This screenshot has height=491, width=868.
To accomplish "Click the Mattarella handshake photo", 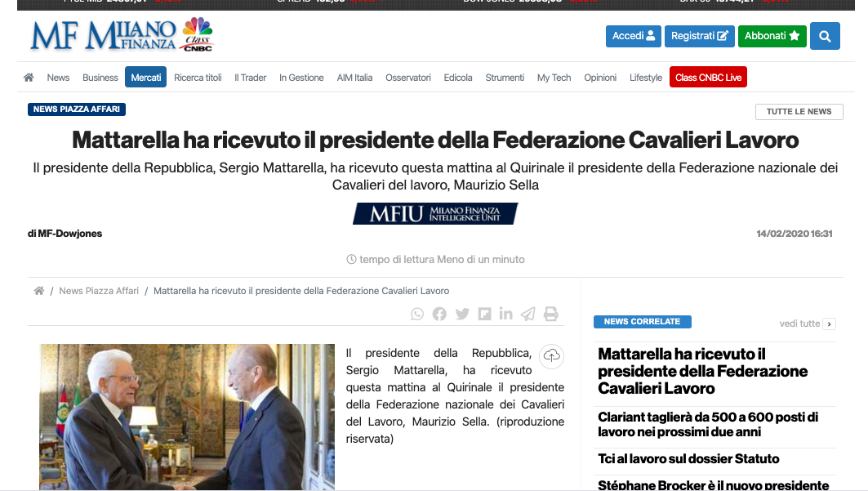I will (x=187, y=417).
